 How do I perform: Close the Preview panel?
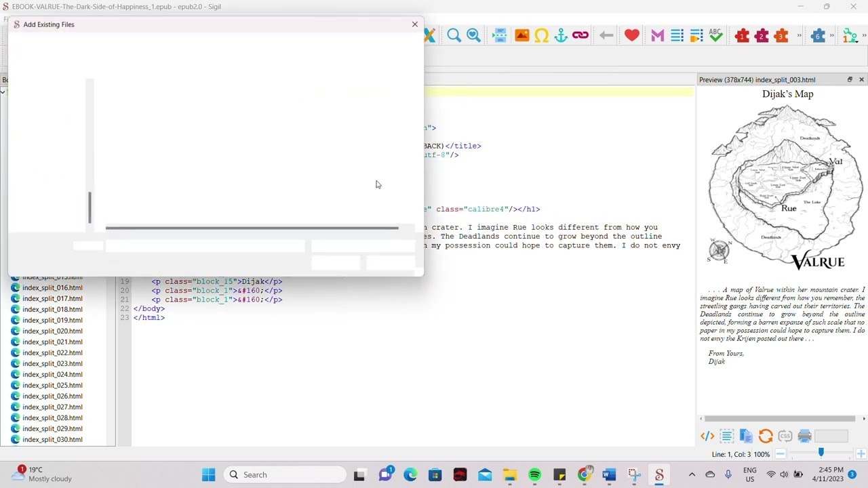[862, 80]
